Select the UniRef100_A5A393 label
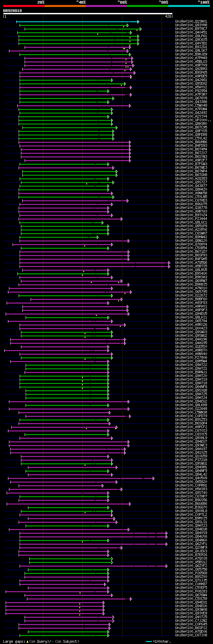This screenshot has height=644, width=213. click(191, 489)
